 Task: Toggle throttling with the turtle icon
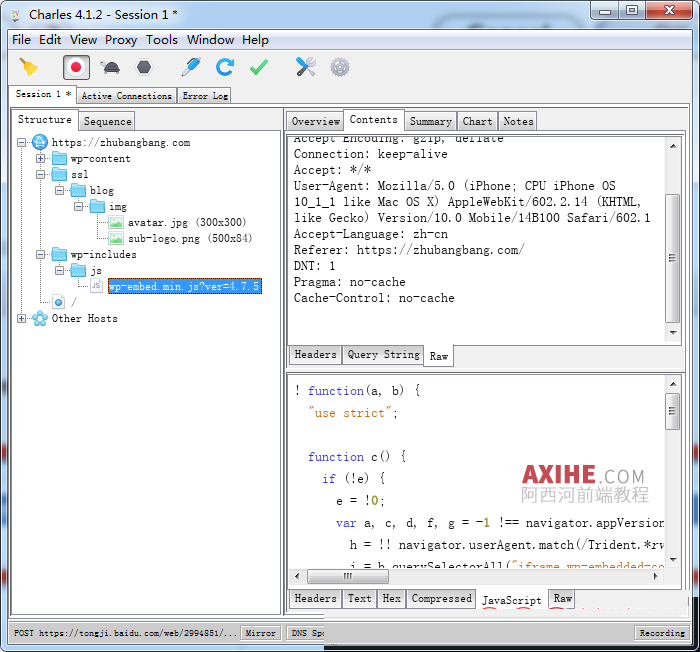[110, 67]
